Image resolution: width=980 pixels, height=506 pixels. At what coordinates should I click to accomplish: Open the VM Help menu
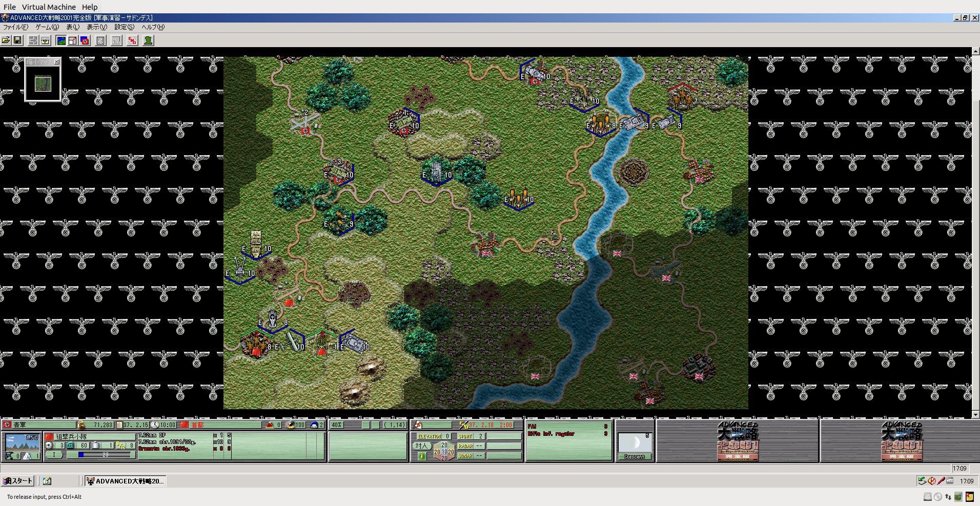90,7
